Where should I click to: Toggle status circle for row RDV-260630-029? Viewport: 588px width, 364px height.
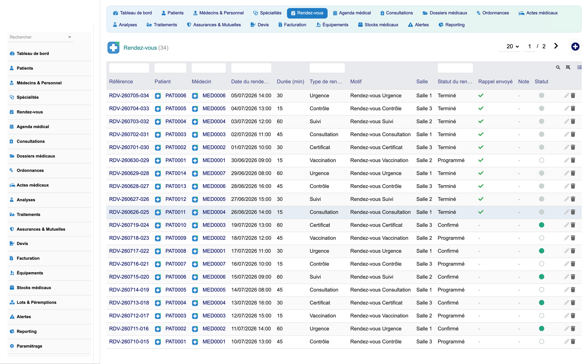(541, 160)
